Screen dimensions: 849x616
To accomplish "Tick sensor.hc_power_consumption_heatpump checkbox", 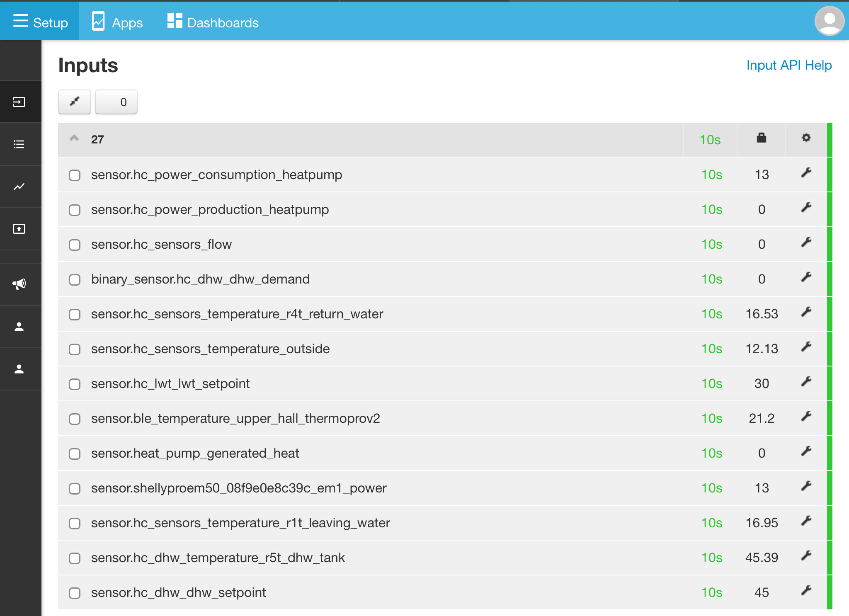I will click(x=75, y=175).
